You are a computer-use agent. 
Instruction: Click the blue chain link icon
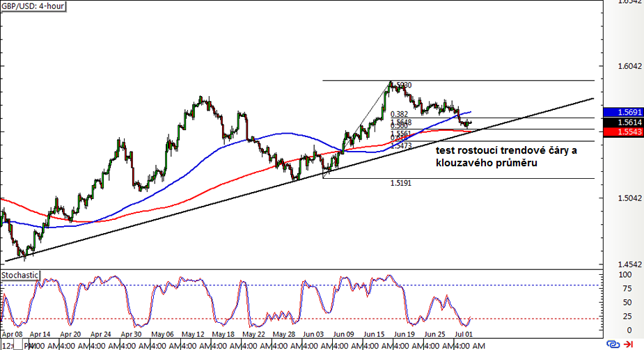coord(613,344)
